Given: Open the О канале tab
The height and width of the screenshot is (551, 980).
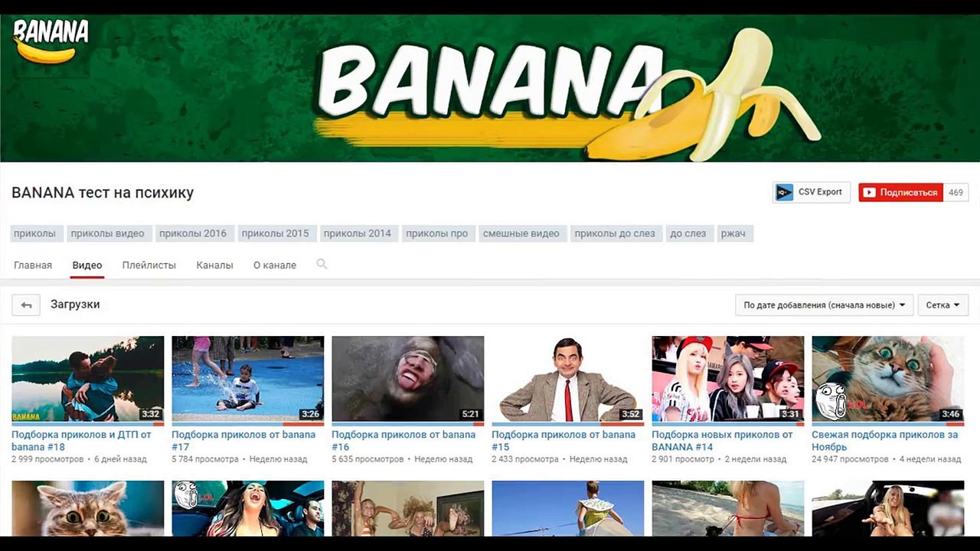Looking at the screenshot, I should tap(275, 266).
